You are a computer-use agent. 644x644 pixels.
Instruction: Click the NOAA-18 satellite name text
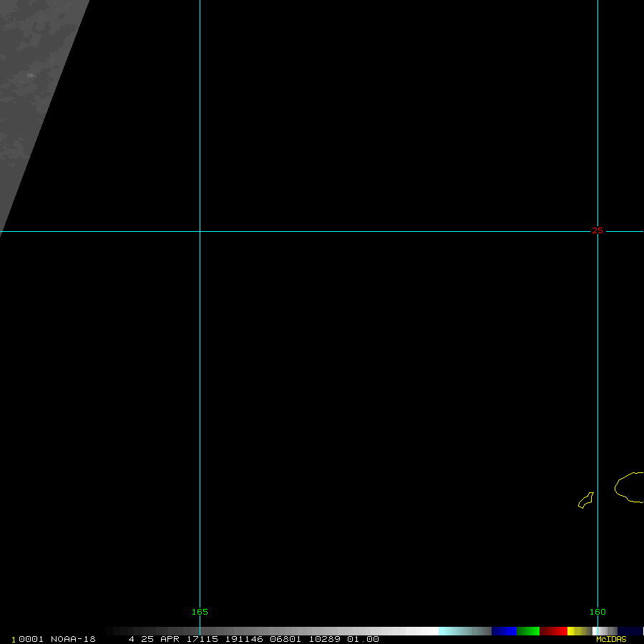click(74, 639)
